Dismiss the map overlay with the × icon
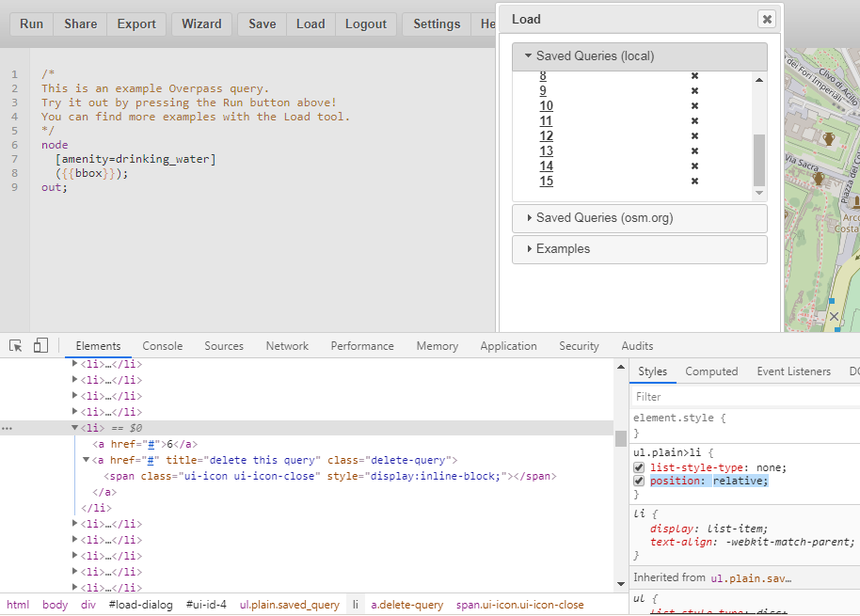Viewport: 860px width, 616px height. coord(833,315)
